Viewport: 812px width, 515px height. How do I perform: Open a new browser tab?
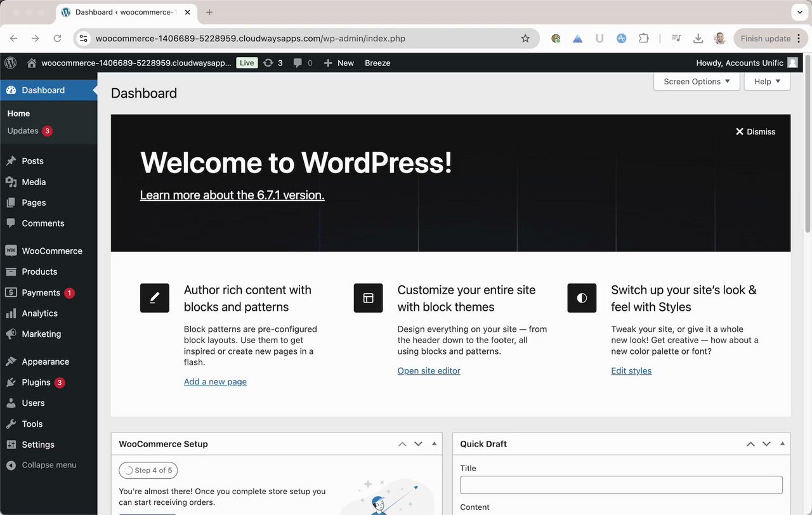pos(209,12)
